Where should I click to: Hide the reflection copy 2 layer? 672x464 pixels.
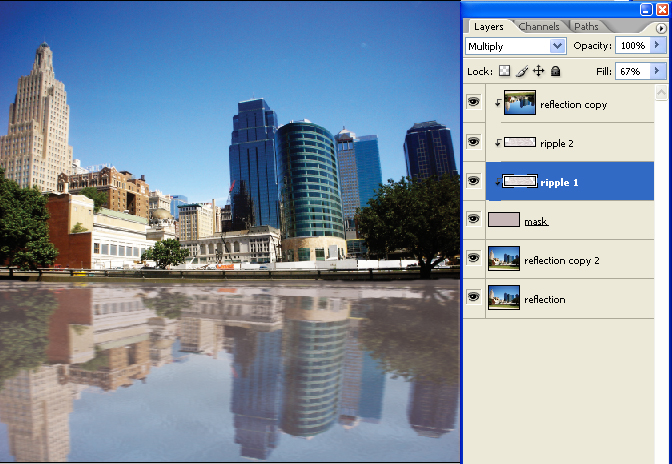click(x=474, y=258)
